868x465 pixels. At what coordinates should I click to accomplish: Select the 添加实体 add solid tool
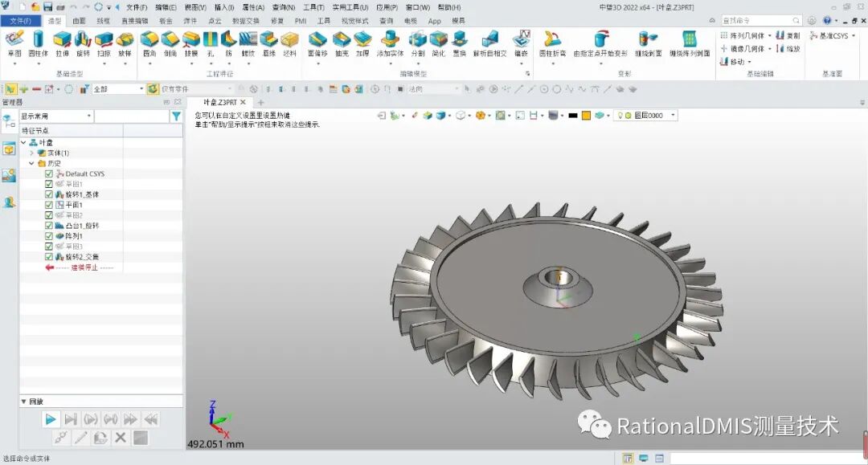tap(391, 44)
